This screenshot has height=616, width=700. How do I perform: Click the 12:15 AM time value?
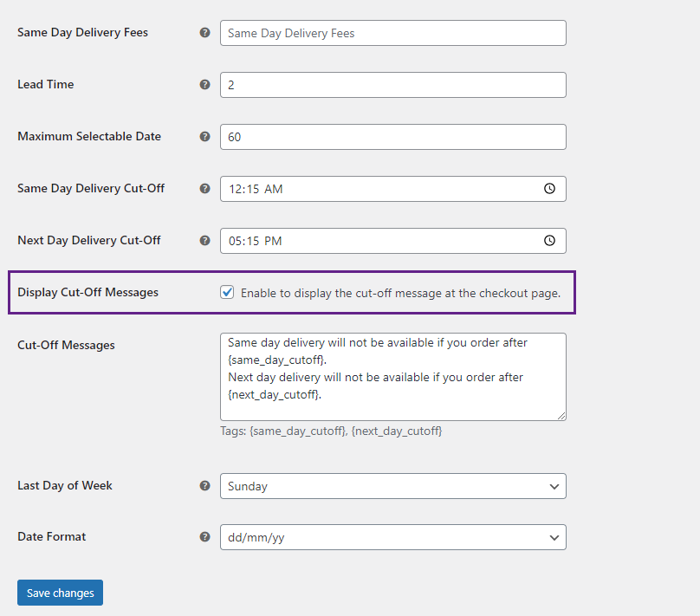(x=256, y=189)
